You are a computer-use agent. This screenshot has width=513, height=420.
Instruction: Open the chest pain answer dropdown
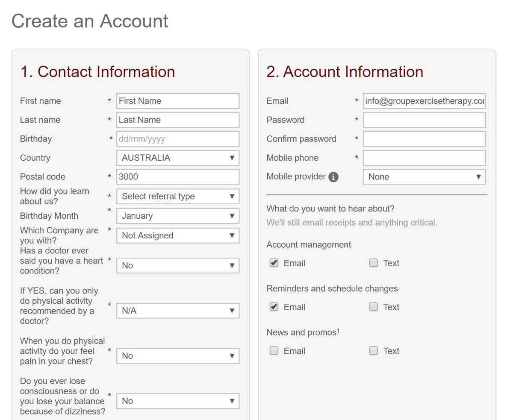click(178, 356)
